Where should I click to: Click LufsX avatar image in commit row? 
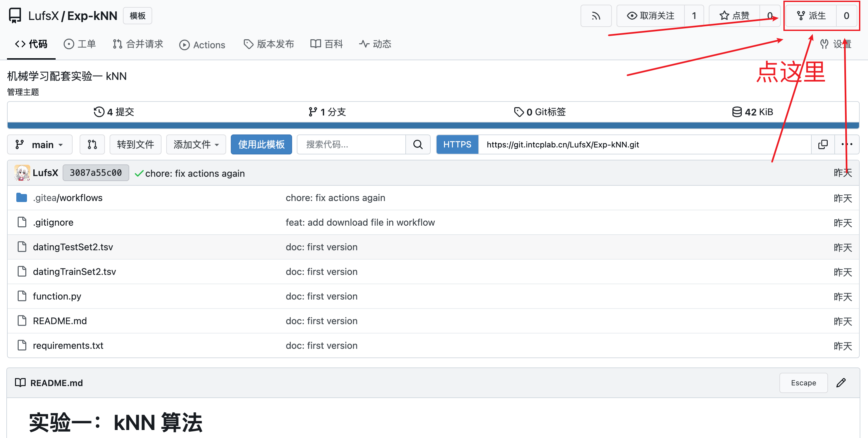pos(22,173)
